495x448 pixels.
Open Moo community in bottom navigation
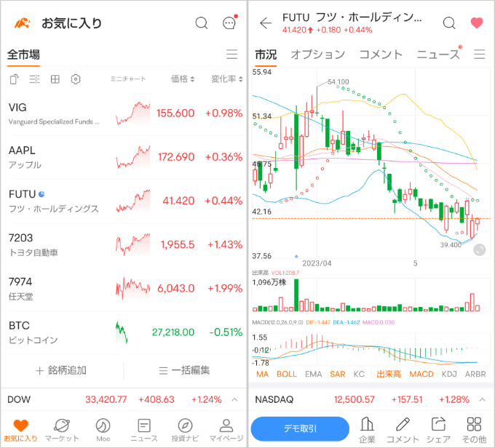103,431
